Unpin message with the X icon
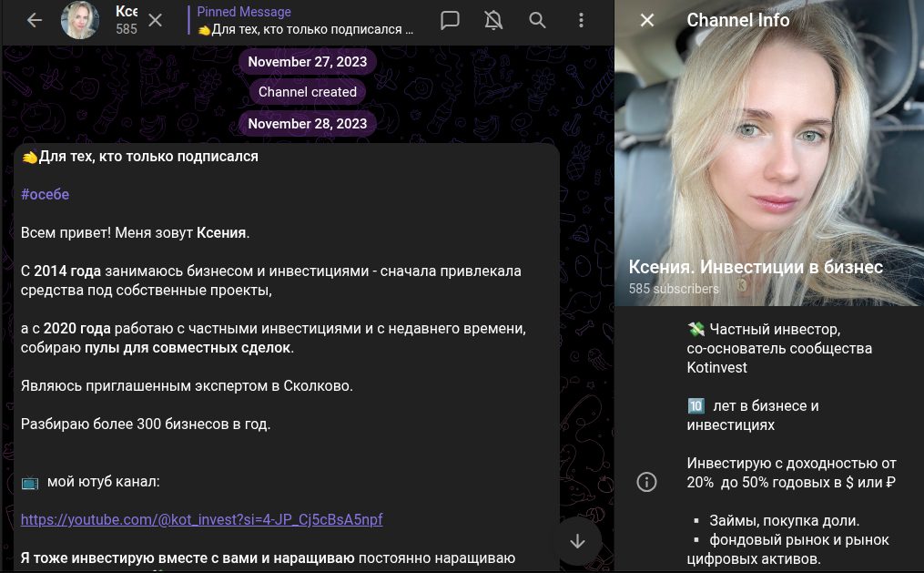 156,21
